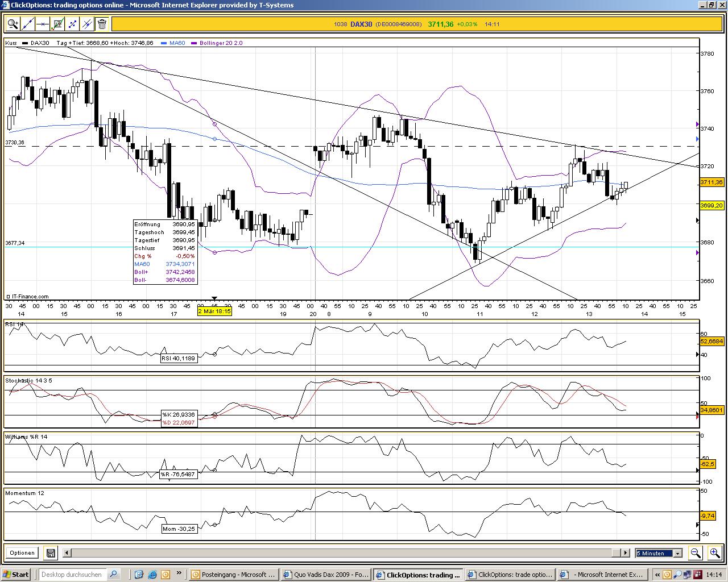
Task: Click the system tray clock 14:14
Action: [714, 574]
